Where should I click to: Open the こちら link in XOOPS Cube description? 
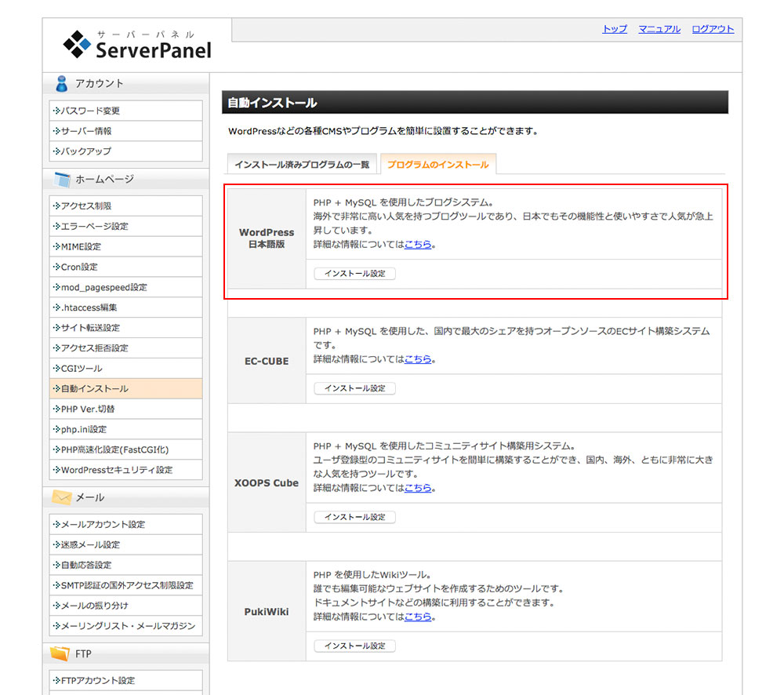418,488
